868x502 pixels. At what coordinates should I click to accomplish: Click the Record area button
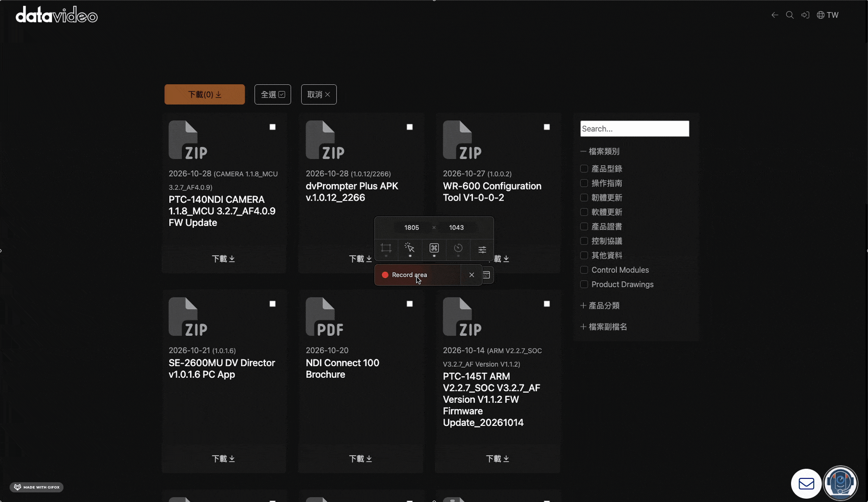pos(417,275)
